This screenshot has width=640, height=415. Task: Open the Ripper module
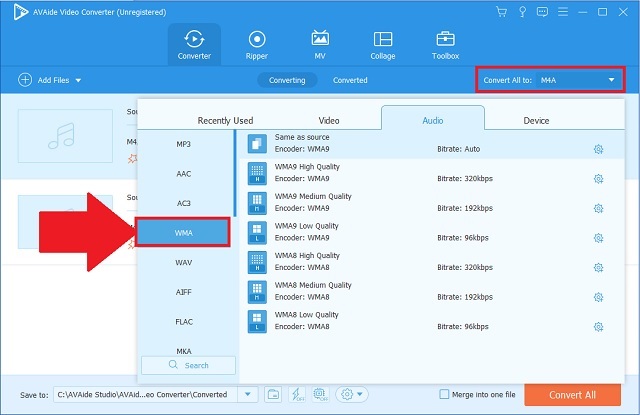(x=256, y=43)
